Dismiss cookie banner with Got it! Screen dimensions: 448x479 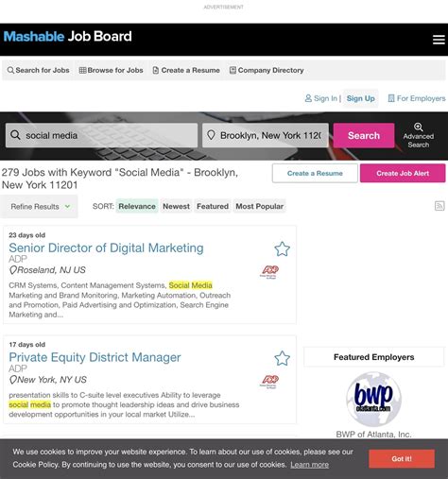pos(402,459)
